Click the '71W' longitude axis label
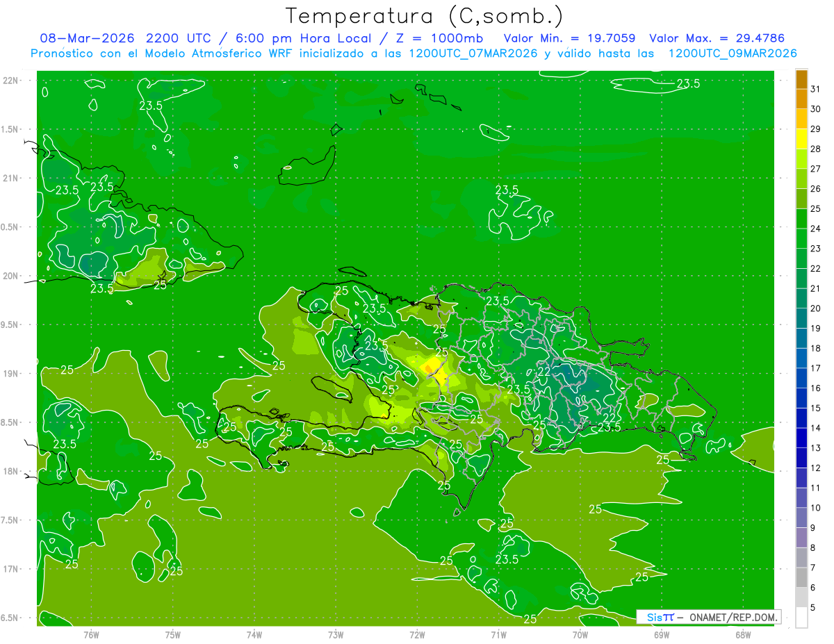 tap(498, 634)
